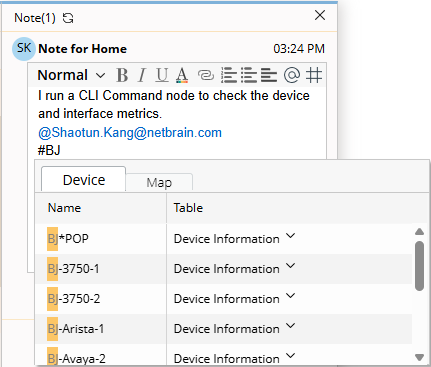Apply underline formatting
The image size is (431, 367).
point(162,75)
